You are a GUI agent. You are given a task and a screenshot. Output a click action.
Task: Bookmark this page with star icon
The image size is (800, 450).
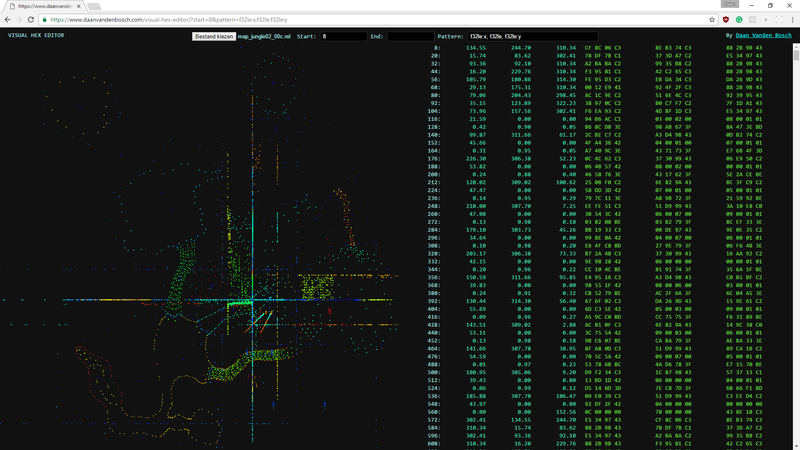point(711,19)
